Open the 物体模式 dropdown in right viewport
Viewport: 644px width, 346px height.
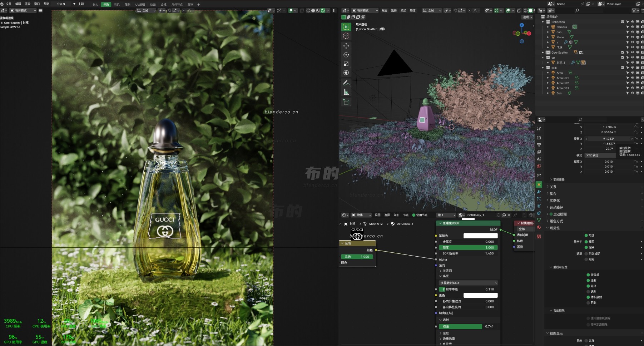[x=365, y=11]
